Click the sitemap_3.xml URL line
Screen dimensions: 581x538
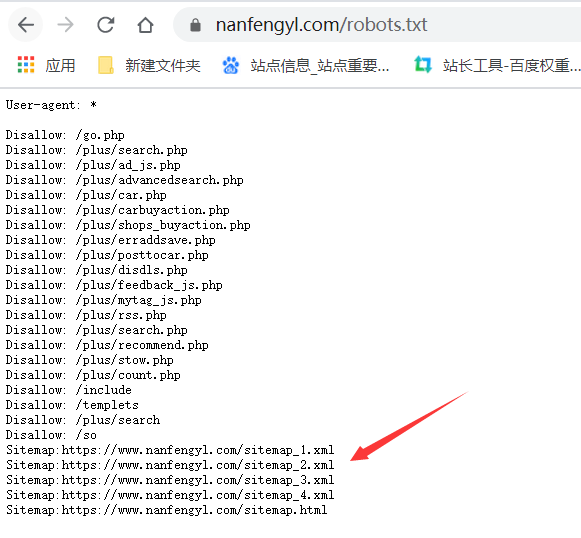point(170,480)
